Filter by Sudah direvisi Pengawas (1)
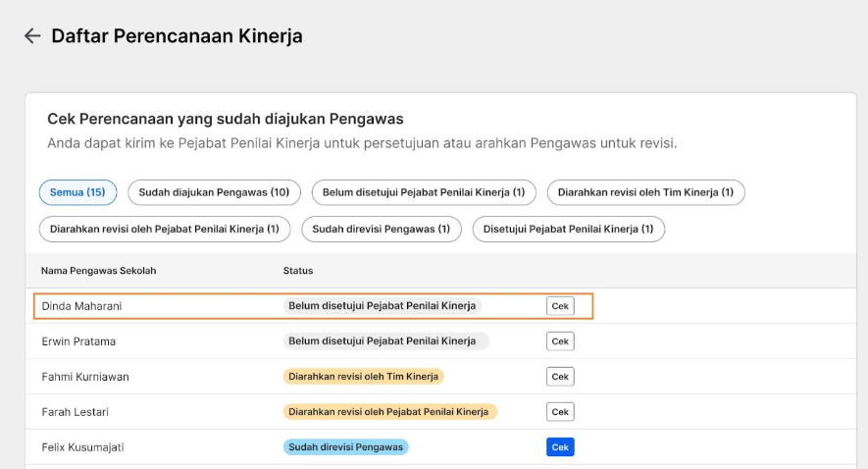This screenshot has width=868, height=469. click(382, 229)
